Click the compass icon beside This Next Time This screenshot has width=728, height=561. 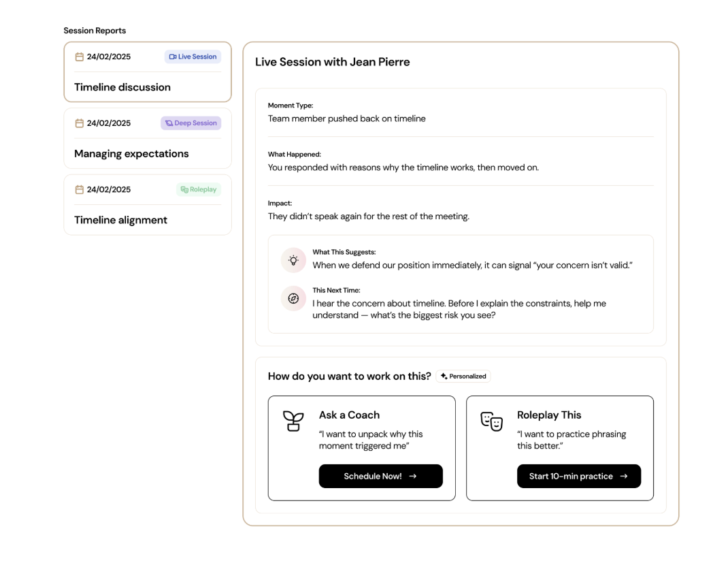tap(293, 298)
